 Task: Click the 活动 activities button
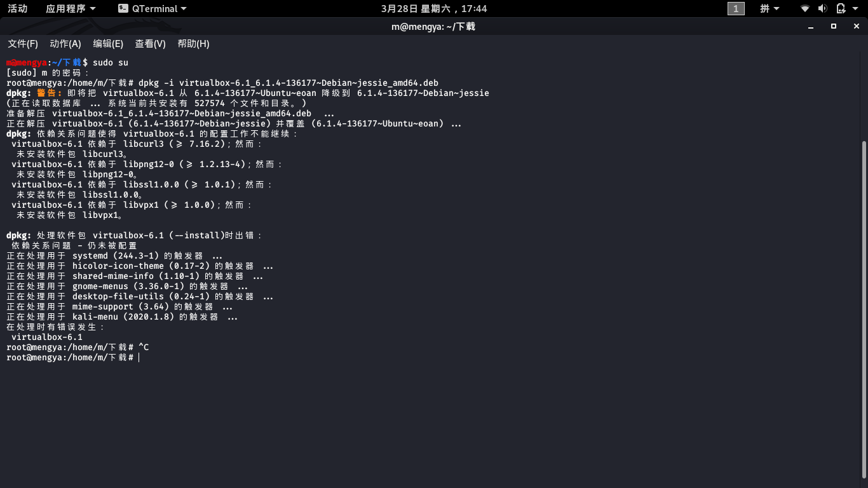17,9
